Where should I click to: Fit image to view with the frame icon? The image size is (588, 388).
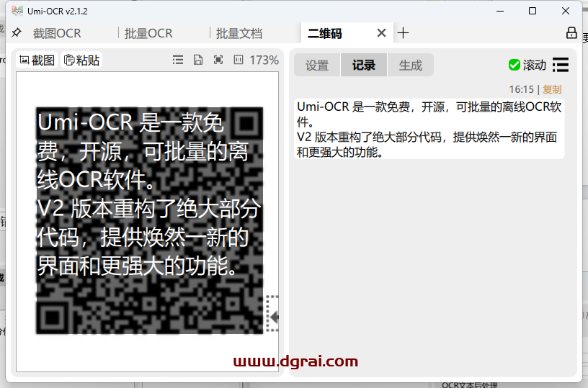pyautogui.click(x=218, y=60)
